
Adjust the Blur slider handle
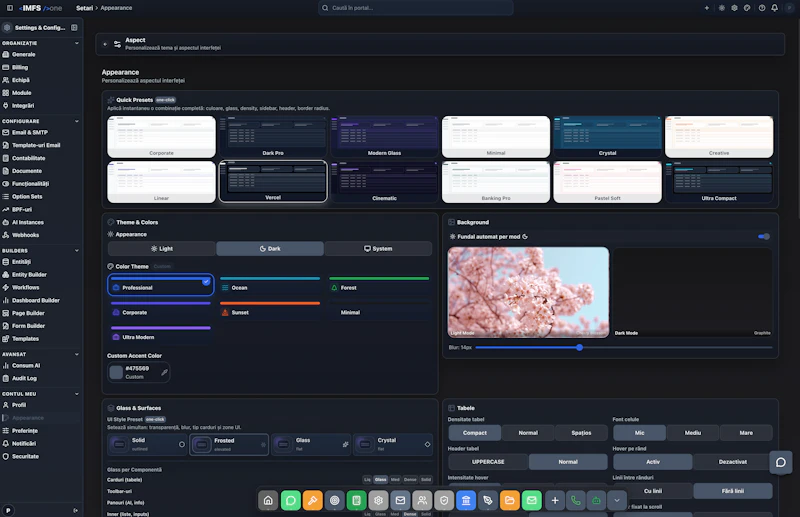[x=580, y=348]
